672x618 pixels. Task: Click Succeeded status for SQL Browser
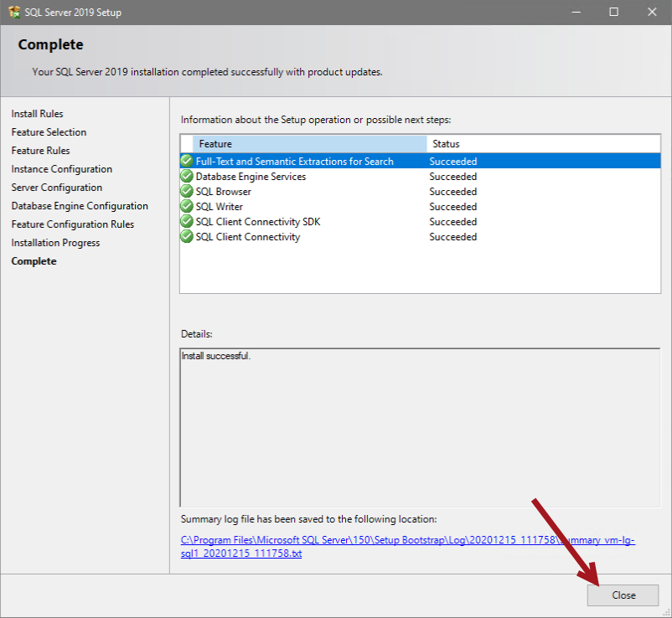point(453,192)
